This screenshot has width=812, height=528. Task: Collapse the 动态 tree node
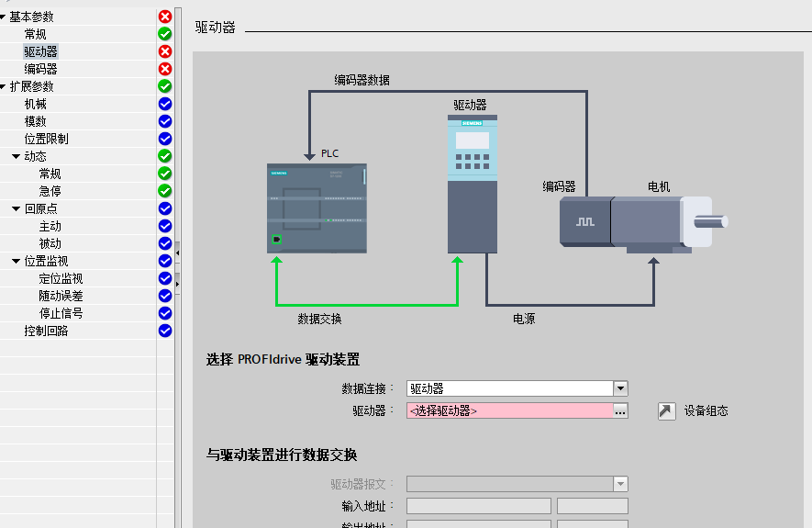[17, 156]
